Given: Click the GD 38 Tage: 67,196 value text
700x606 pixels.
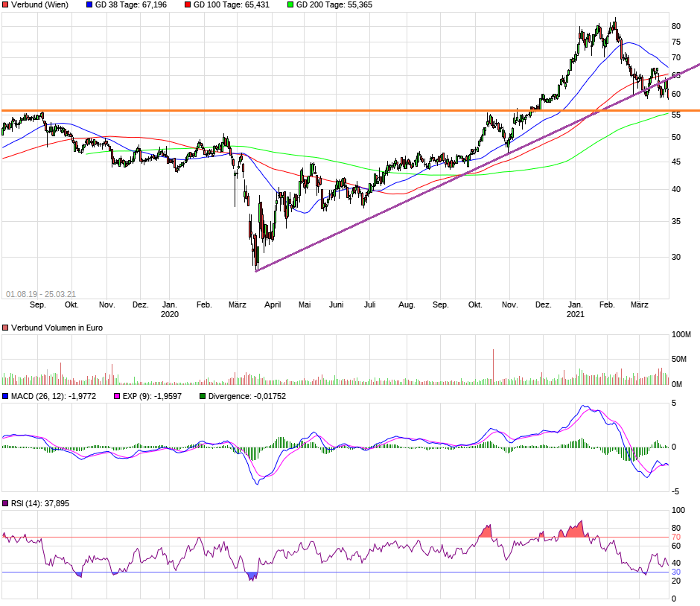Looking at the screenshot, I should click(x=132, y=5).
